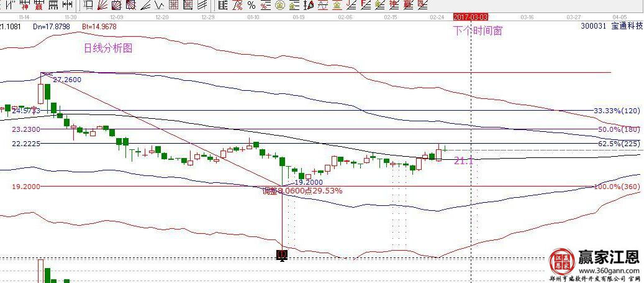Viewport: 644px width, 283px height.
Task: Select the fan lines drawing tool
Action: pyautogui.click(x=102, y=5)
